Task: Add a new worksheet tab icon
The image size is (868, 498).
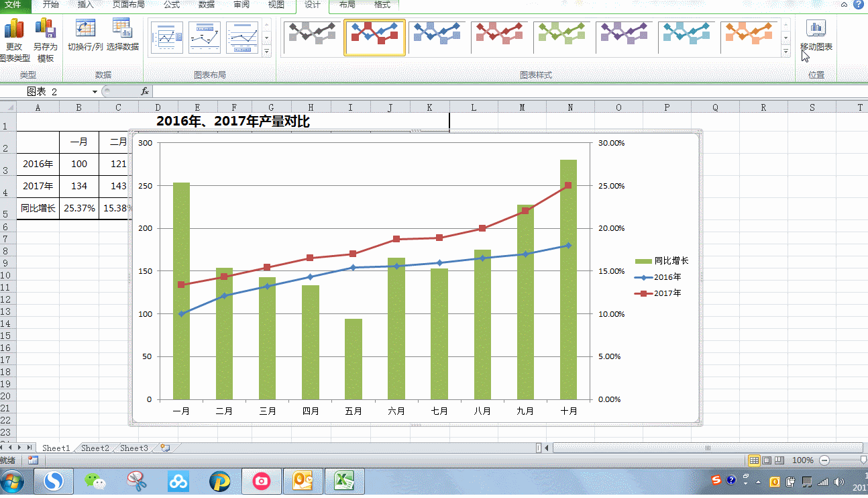Action: 165,448
